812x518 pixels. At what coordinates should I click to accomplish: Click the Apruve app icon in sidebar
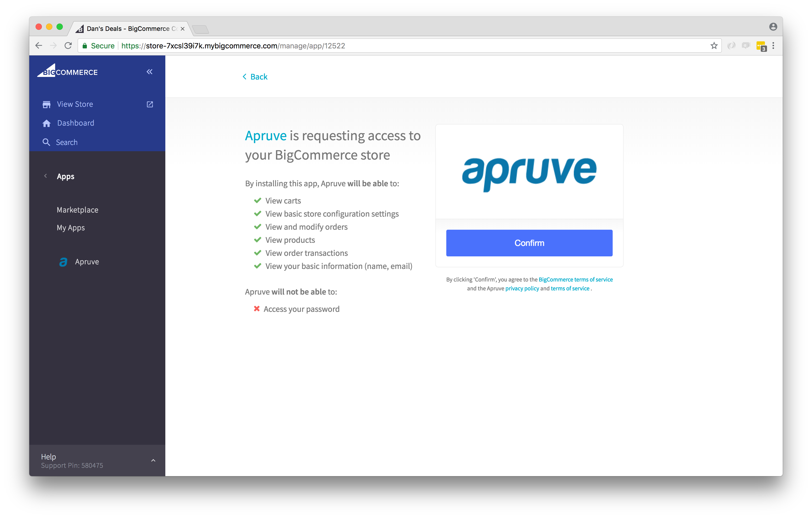63,262
